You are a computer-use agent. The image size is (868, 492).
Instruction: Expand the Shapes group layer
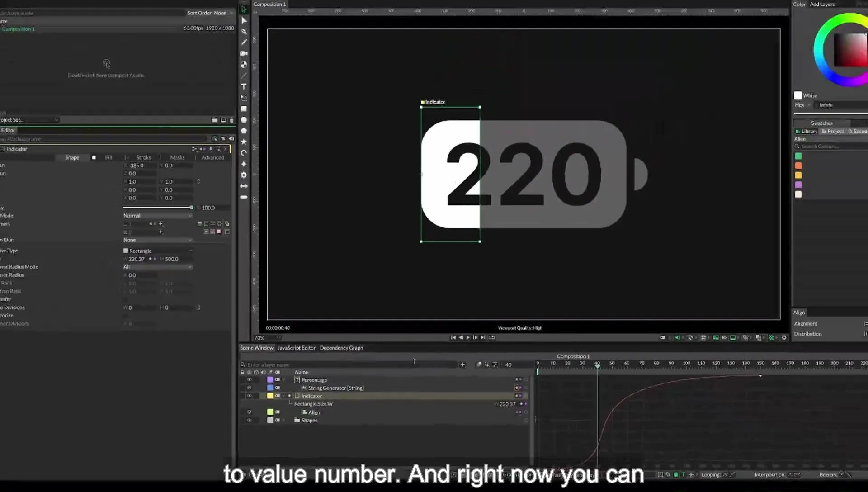pyautogui.click(x=284, y=420)
